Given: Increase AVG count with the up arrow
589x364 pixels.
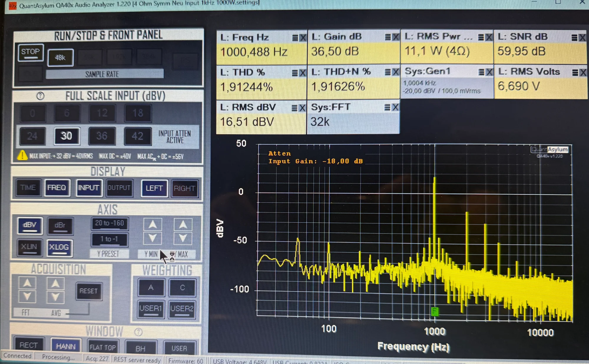Looking at the screenshot, I should [x=55, y=283].
